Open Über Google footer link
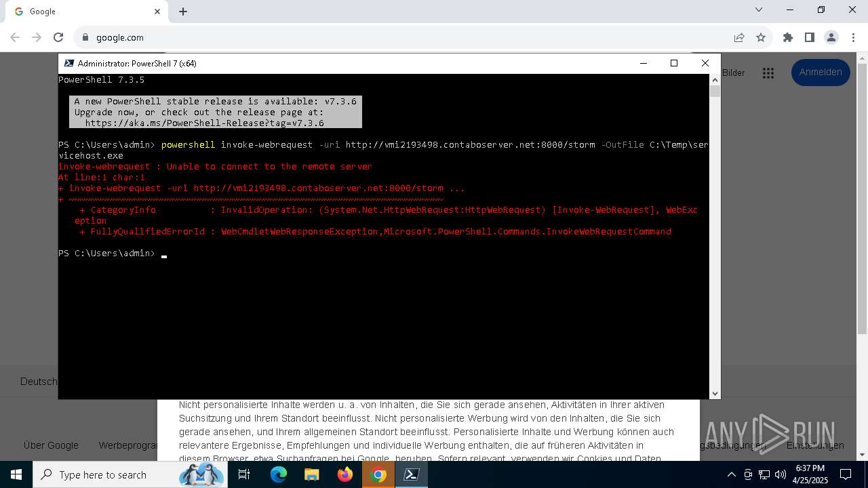This screenshot has width=868, height=488. 51,445
